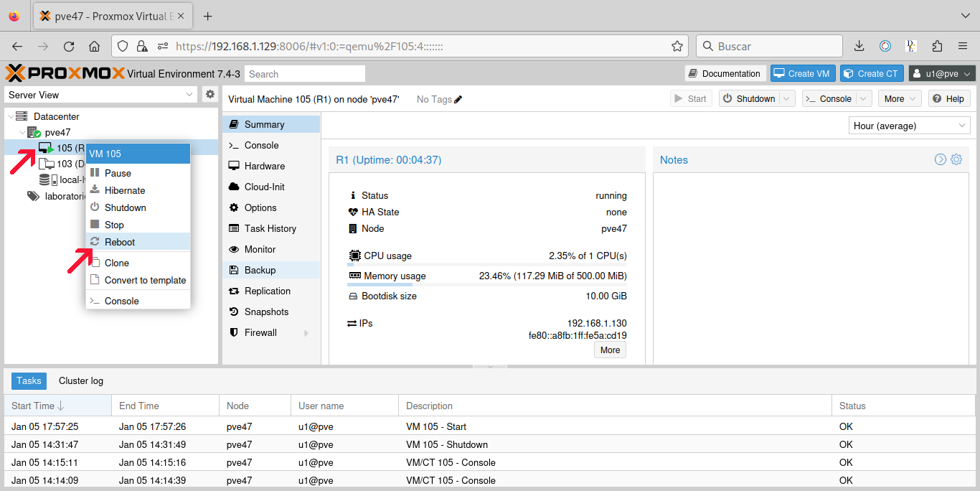This screenshot has width=980, height=491.
Task: Open the Firefox account icon
Action: pos(885,46)
